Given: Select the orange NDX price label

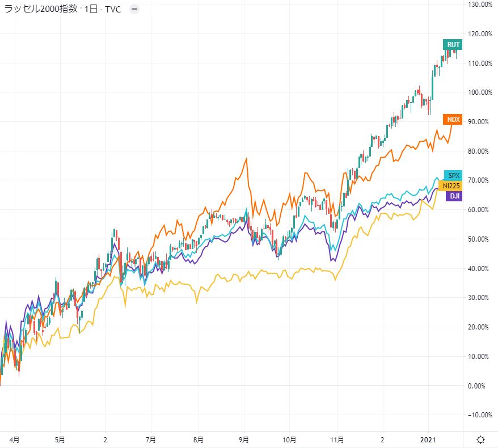Looking at the screenshot, I should click(453, 120).
